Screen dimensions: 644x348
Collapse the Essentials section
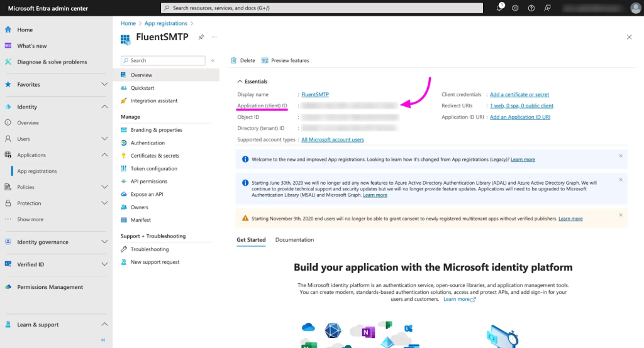[240, 82]
